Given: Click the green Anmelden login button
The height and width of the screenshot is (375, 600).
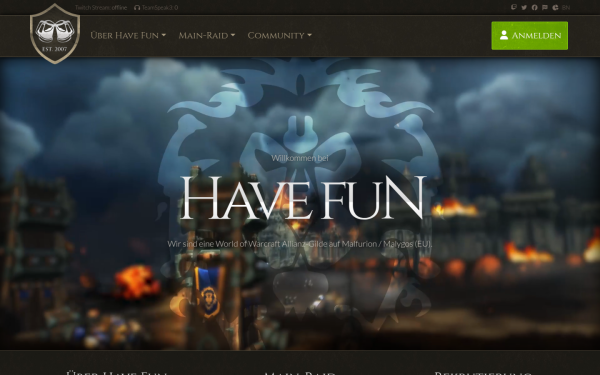Looking at the screenshot, I should tap(530, 36).
